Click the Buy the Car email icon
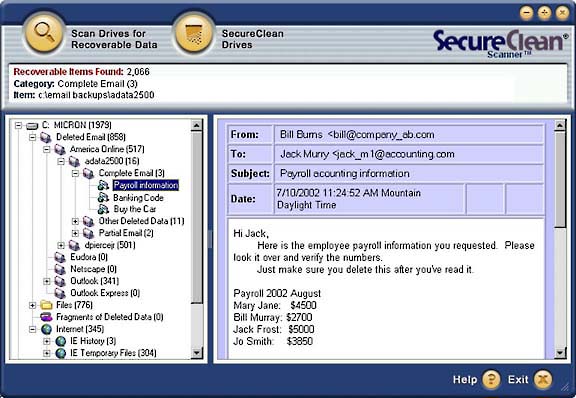This screenshot has height=398, width=576. [x=103, y=209]
